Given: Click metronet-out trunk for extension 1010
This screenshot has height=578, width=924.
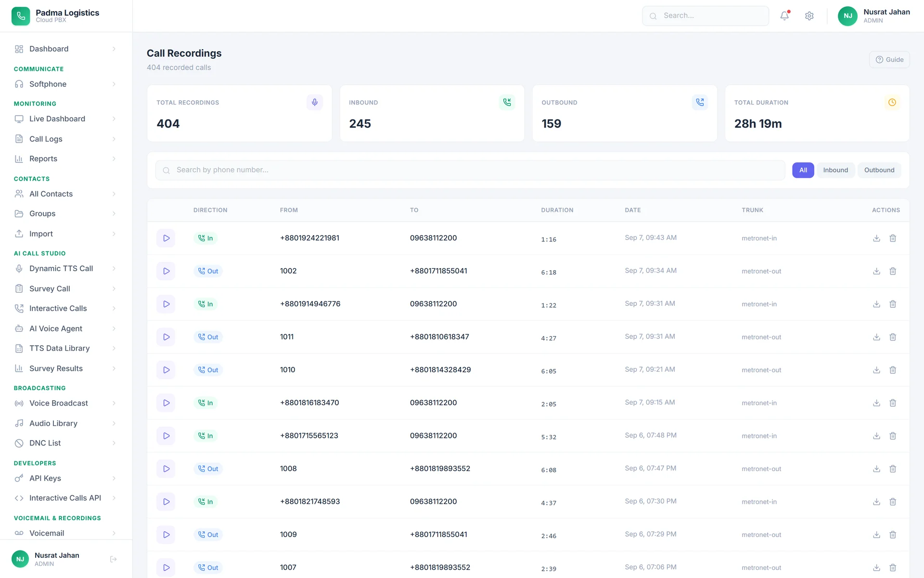Looking at the screenshot, I should click(761, 370).
